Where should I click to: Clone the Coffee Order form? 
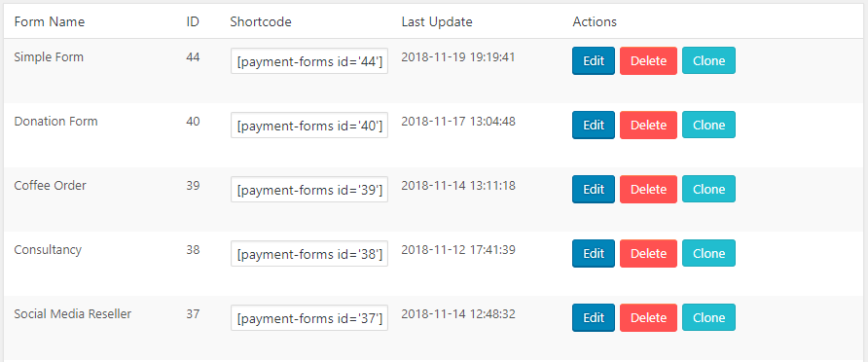click(x=708, y=190)
